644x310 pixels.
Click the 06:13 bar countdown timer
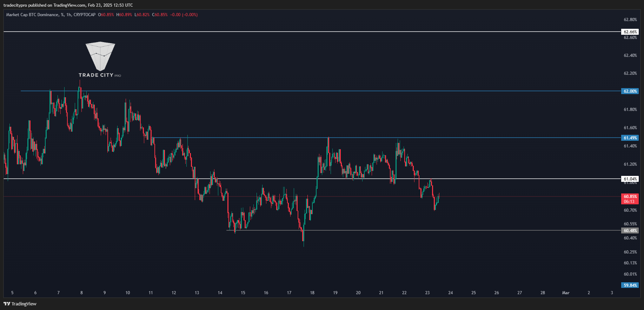coord(629,202)
